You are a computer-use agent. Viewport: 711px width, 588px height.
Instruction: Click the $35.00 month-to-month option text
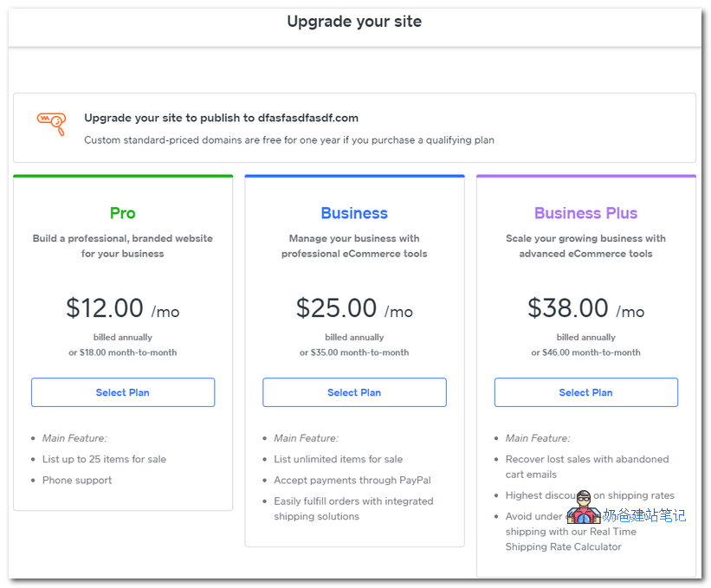click(354, 352)
